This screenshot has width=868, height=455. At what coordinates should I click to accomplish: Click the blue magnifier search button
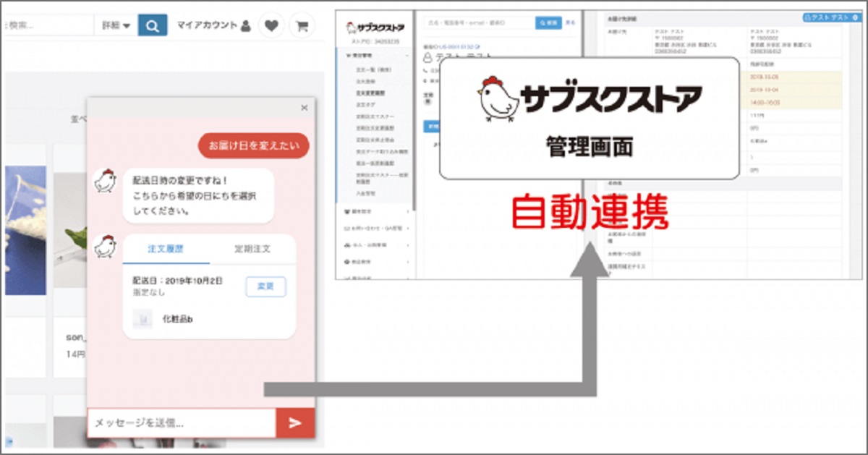coord(153,25)
